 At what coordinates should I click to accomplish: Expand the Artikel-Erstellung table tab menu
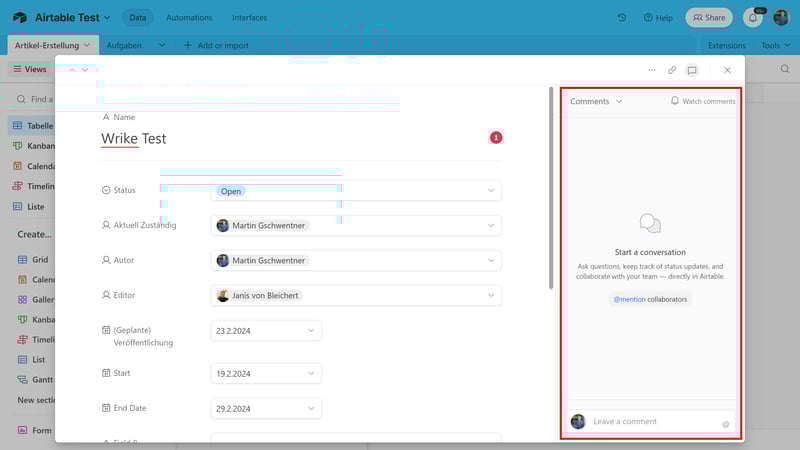[x=86, y=45]
